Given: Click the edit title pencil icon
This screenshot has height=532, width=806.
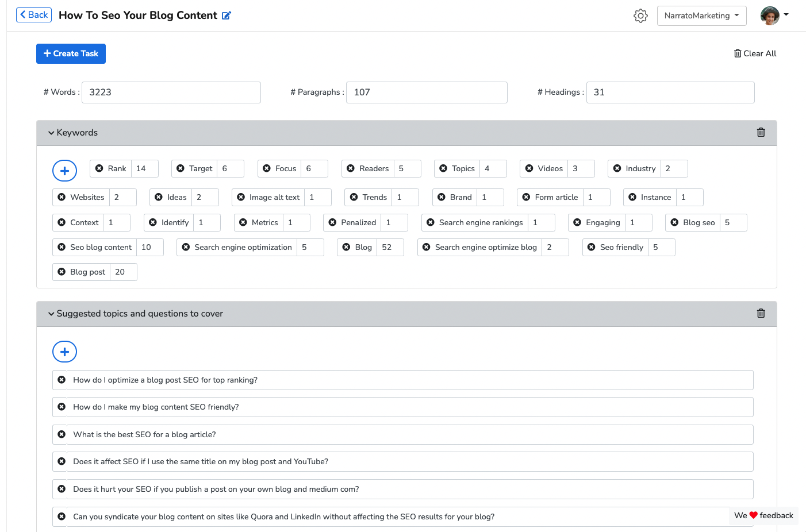Looking at the screenshot, I should [x=227, y=16].
